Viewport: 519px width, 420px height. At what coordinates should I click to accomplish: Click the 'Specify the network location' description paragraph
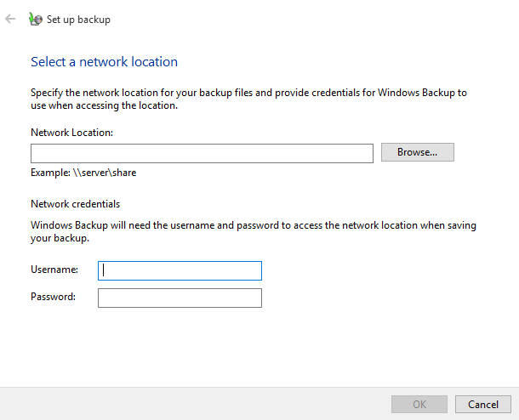click(248, 99)
